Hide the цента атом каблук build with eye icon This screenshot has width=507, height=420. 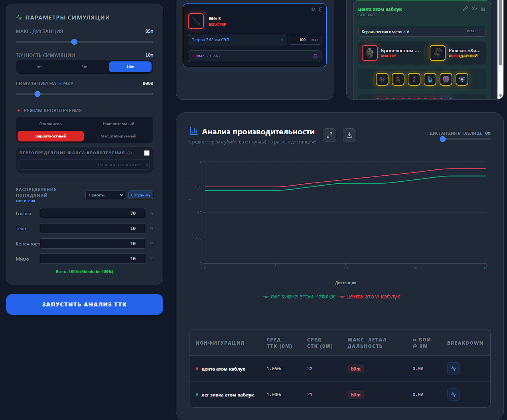(474, 8)
